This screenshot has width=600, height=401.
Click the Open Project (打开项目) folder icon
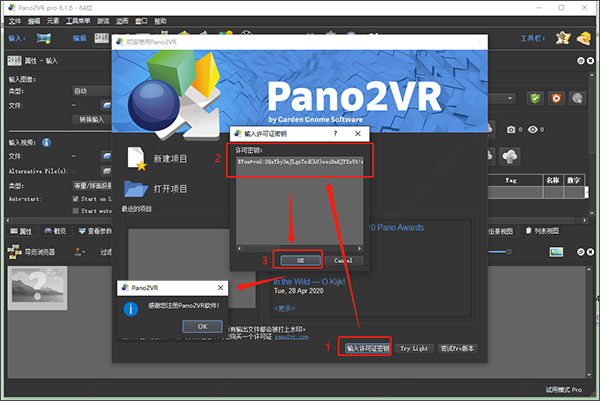(137, 189)
